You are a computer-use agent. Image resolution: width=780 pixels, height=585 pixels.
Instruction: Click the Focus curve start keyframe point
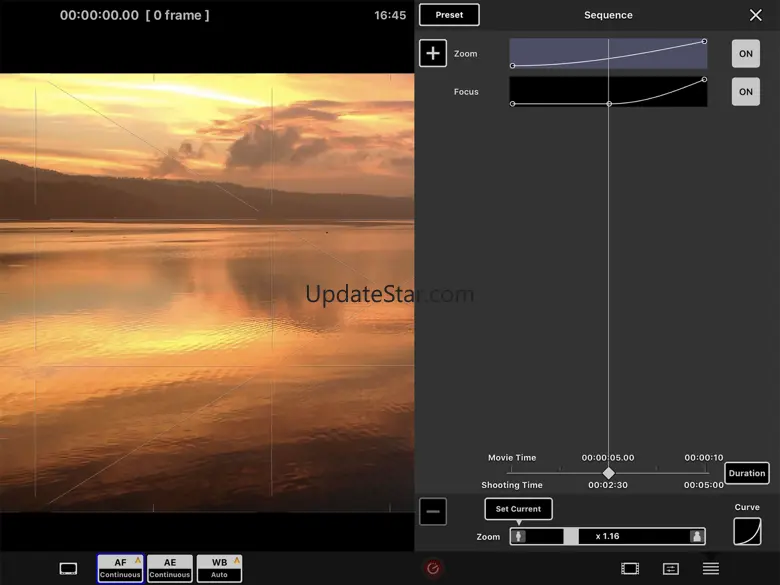click(512, 103)
